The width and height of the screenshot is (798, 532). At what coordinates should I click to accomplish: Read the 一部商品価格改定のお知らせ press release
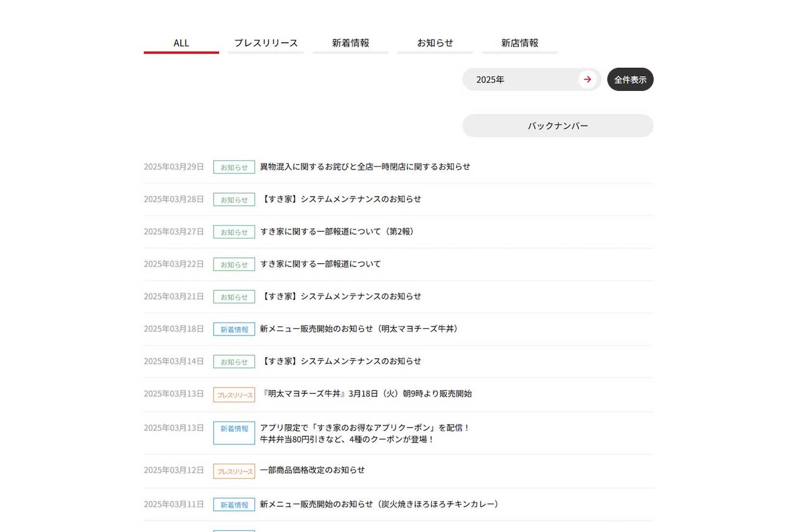tap(313, 470)
